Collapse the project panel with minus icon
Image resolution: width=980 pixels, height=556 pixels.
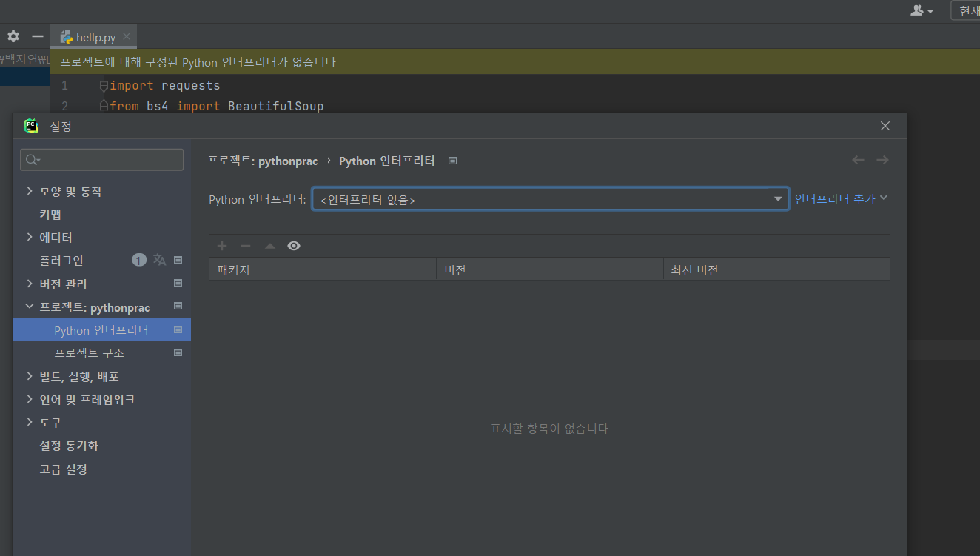click(37, 36)
